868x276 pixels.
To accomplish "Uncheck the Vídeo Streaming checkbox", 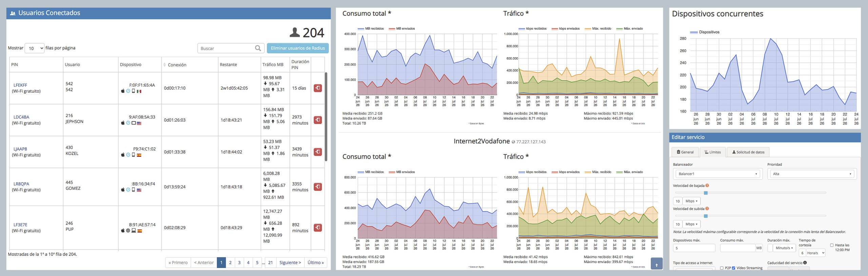I will 733,268.
